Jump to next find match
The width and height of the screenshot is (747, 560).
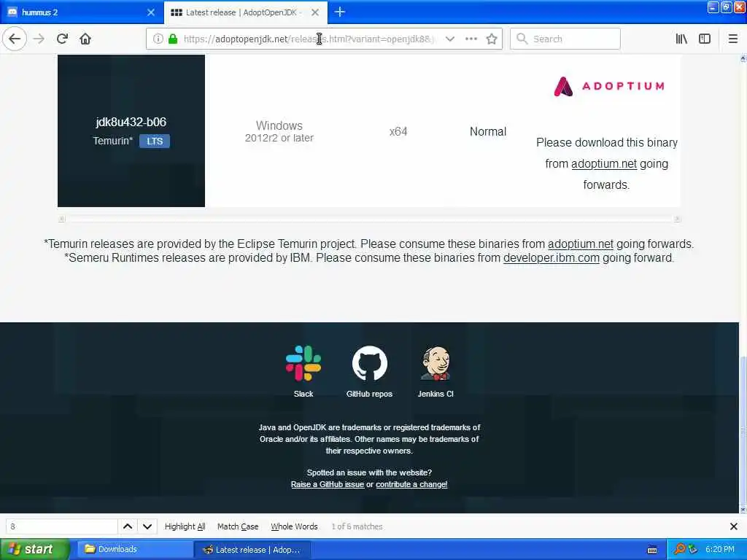tap(147, 526)
